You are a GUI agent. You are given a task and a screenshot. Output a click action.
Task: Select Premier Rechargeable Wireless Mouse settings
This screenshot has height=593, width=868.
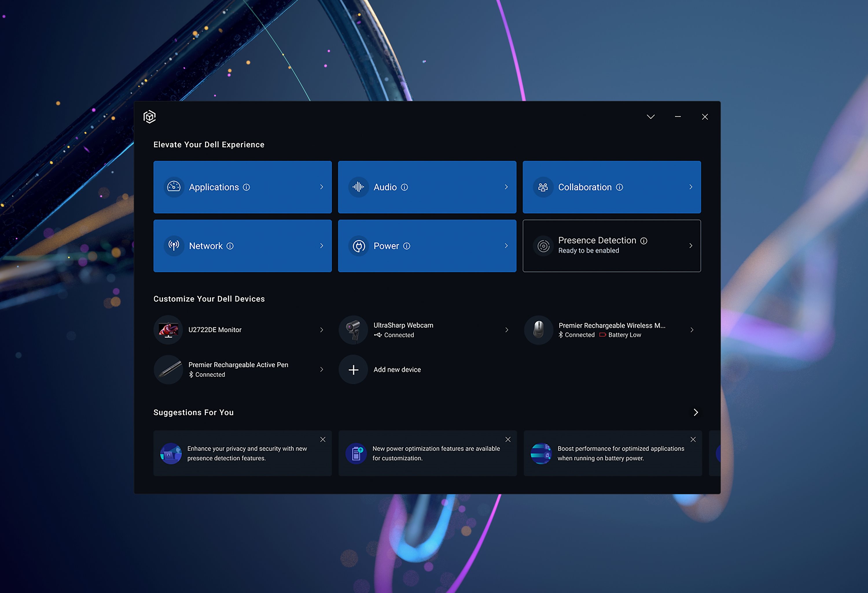click(x=613, y=330)
